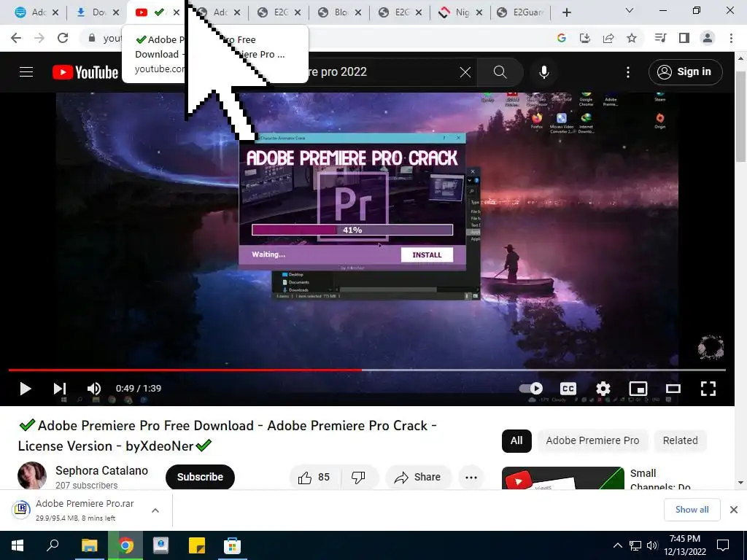The height and width of the screenshot is (560, 747).
Task: Play the video
Action: (26, 389)
